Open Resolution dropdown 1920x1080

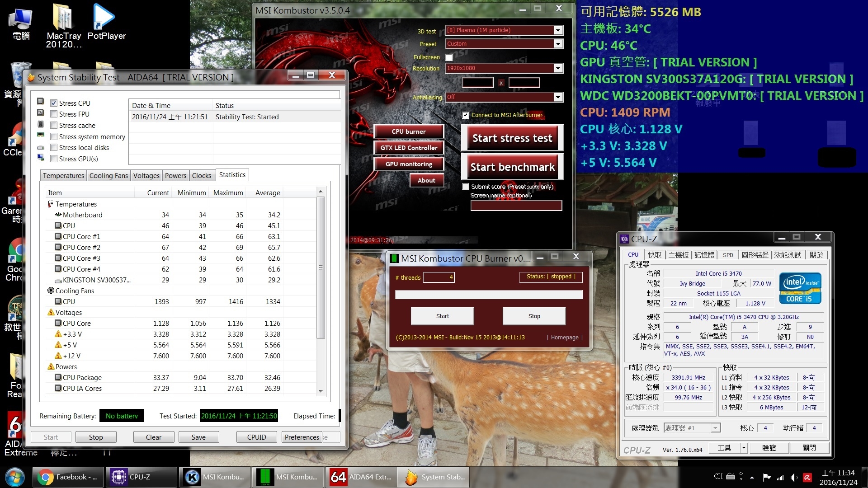point(558,68)
